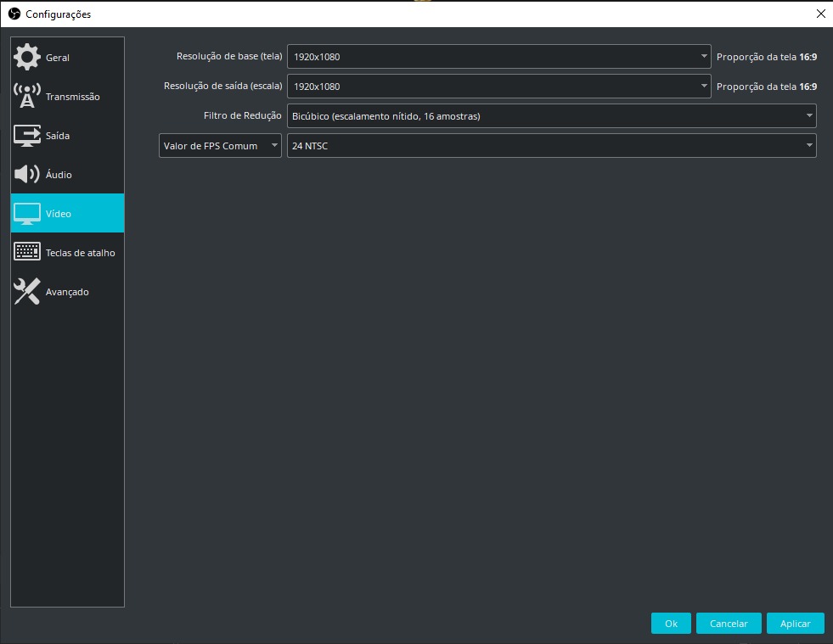Image resolution: width=833 pixels, height=644 pixels.
Task: Click the Transmissão antenna icon
Action: click(x=27, y=97)
